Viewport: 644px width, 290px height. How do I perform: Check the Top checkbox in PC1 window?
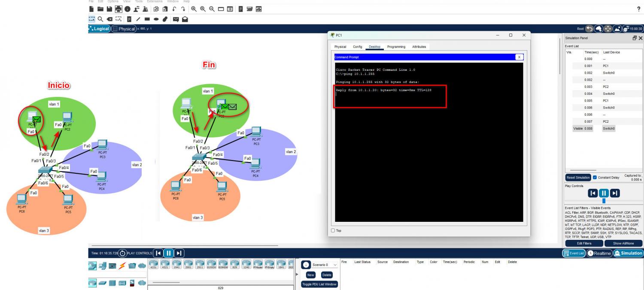(x=333, y=231)
